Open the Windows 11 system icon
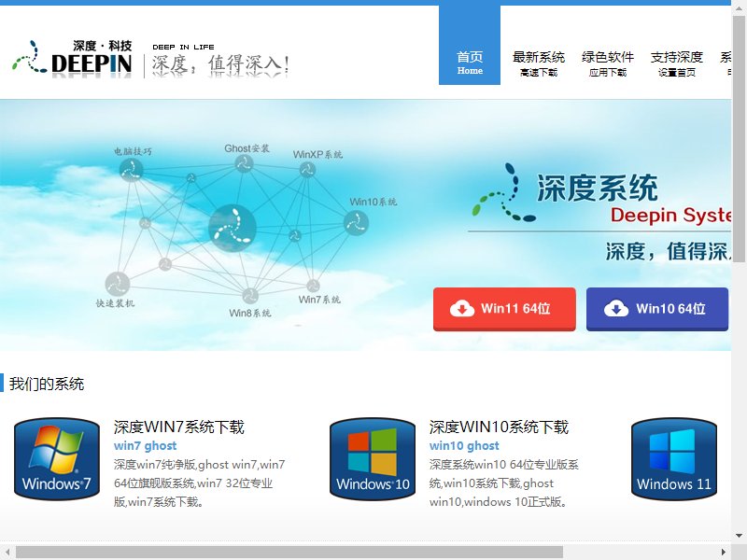747x560 pixels. pos(674,459)
